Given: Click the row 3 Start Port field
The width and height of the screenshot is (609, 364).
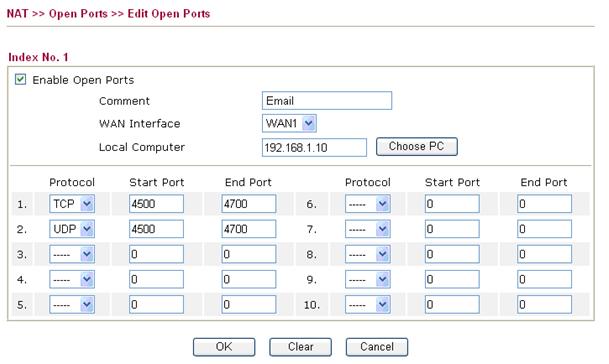Looking at the screenshot, I should coord(157,254).
